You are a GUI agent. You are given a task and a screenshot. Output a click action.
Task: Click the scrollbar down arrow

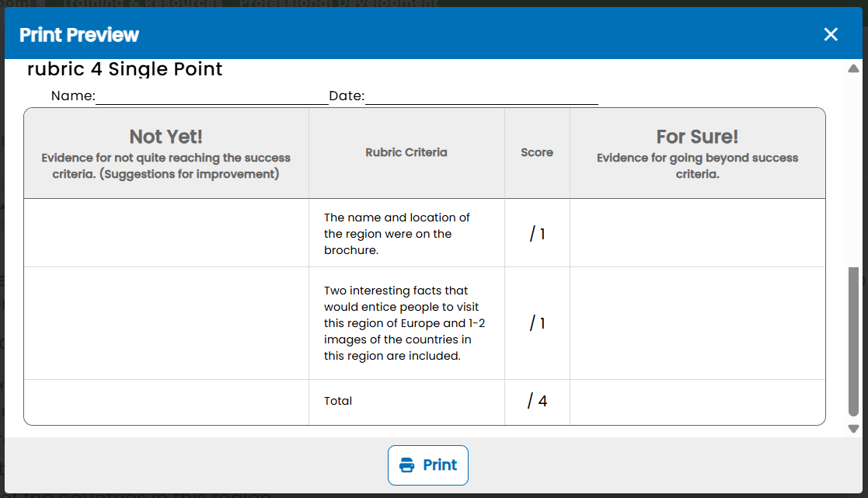coord(853,429)
